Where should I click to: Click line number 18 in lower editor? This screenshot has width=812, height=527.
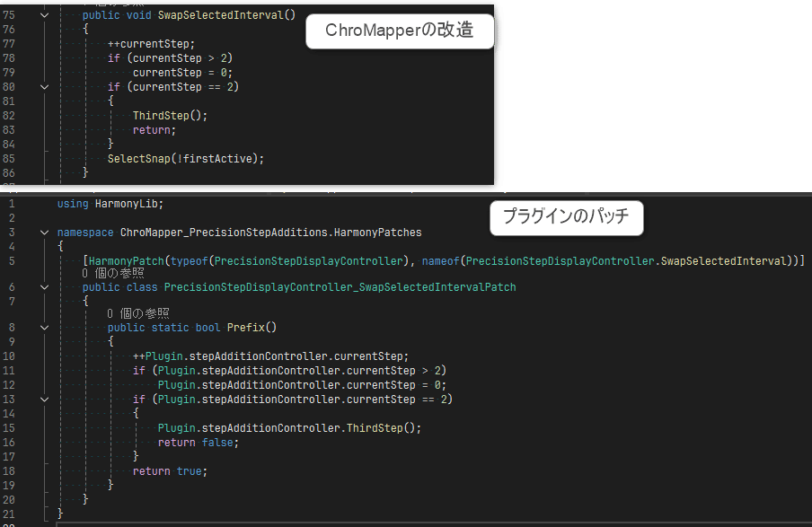pos(9,471)
